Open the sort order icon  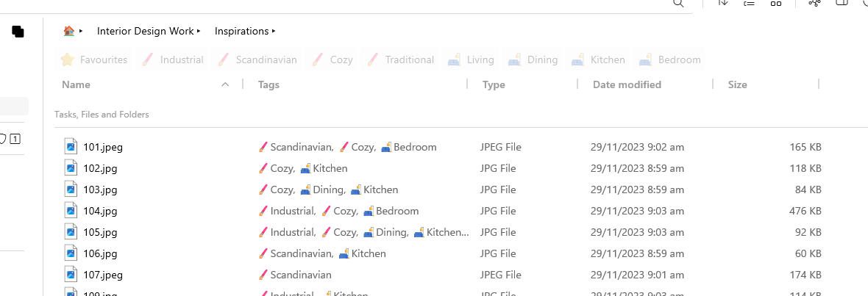pos(723,4)
